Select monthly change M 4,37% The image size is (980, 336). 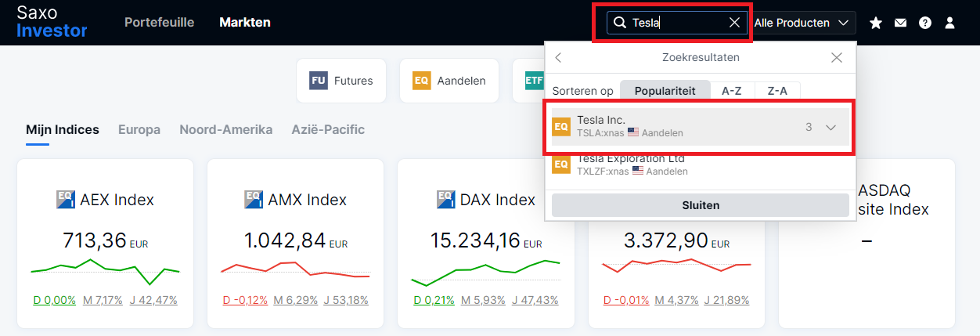(x=677, y=300)
